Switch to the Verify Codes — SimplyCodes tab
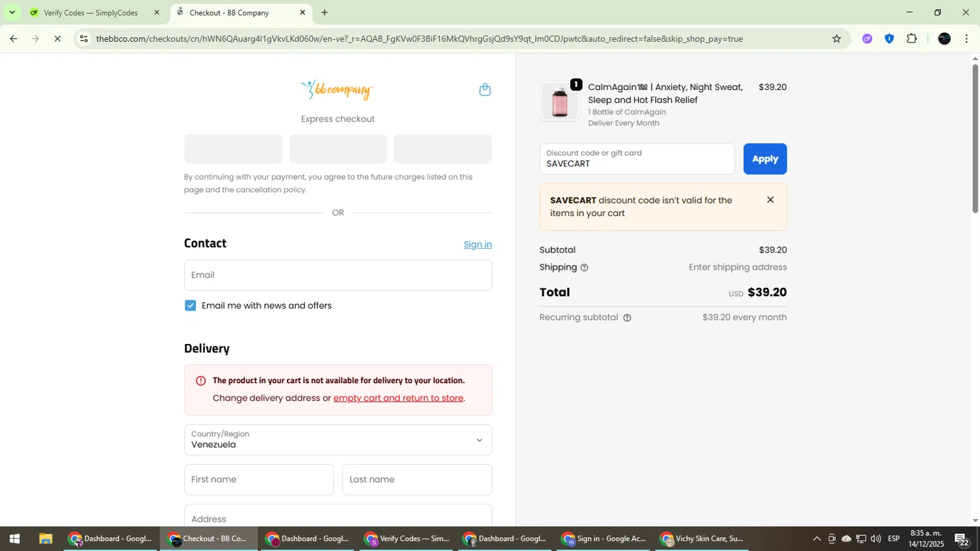Image resolution: width=980 pixels, height=551 pixels. [x=91, y=12]
